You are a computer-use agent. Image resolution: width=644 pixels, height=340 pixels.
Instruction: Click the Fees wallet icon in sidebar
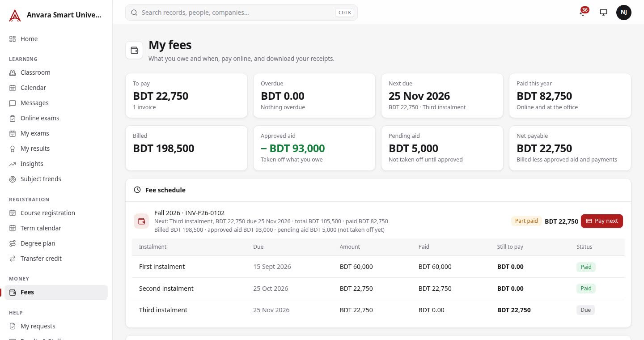(13, 292)
